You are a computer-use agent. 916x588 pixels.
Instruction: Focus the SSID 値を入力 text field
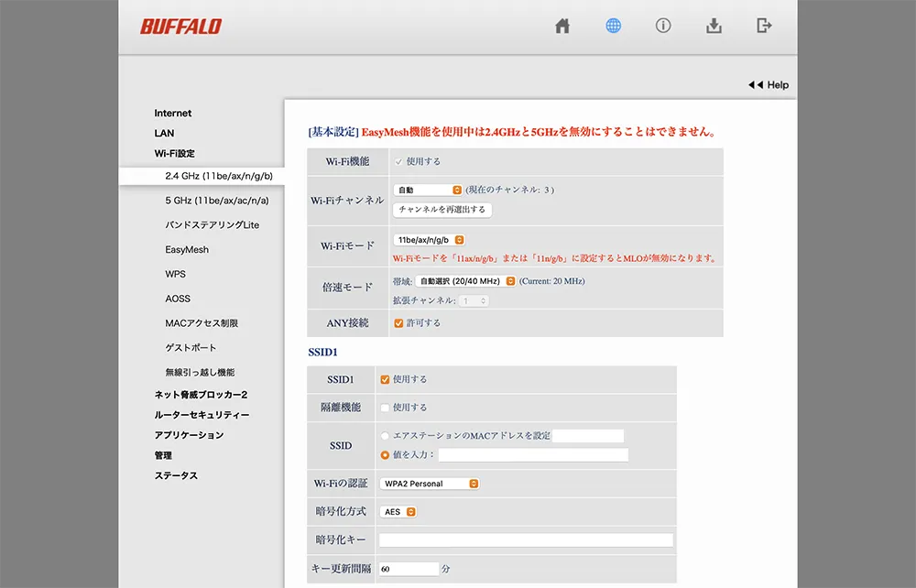pos(533,455)
